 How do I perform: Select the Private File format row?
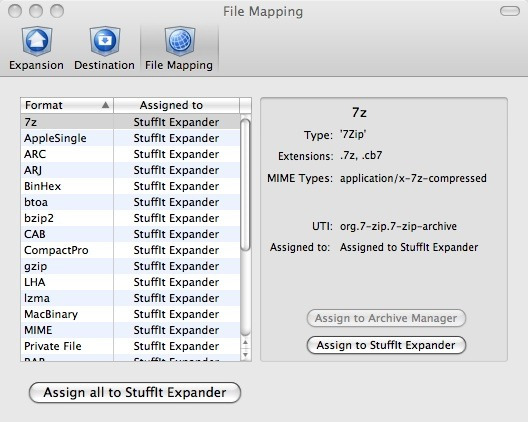point(130,346)
